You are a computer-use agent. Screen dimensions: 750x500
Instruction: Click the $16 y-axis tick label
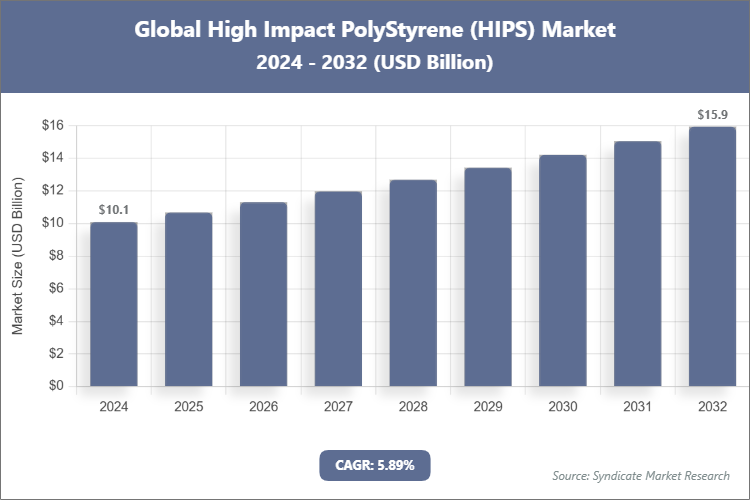coord(53,125)
